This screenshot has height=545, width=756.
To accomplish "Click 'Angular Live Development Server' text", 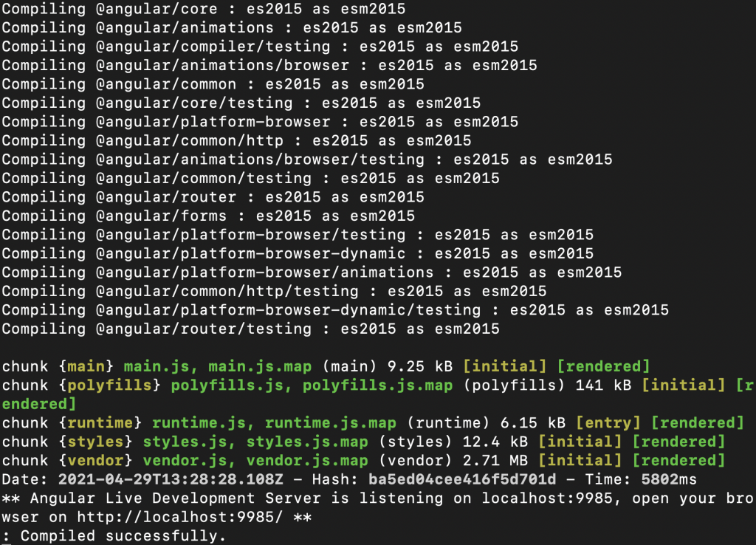I will pos(175,498).
